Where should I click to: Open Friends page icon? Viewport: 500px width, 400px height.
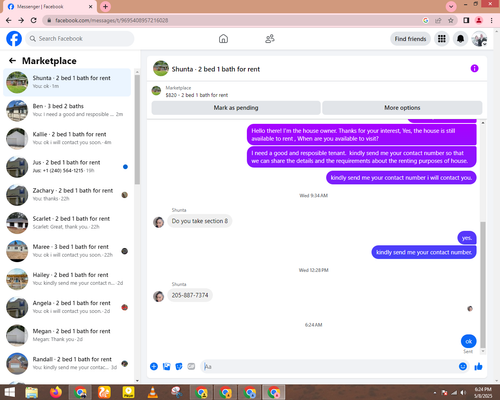tap(270, 39)
